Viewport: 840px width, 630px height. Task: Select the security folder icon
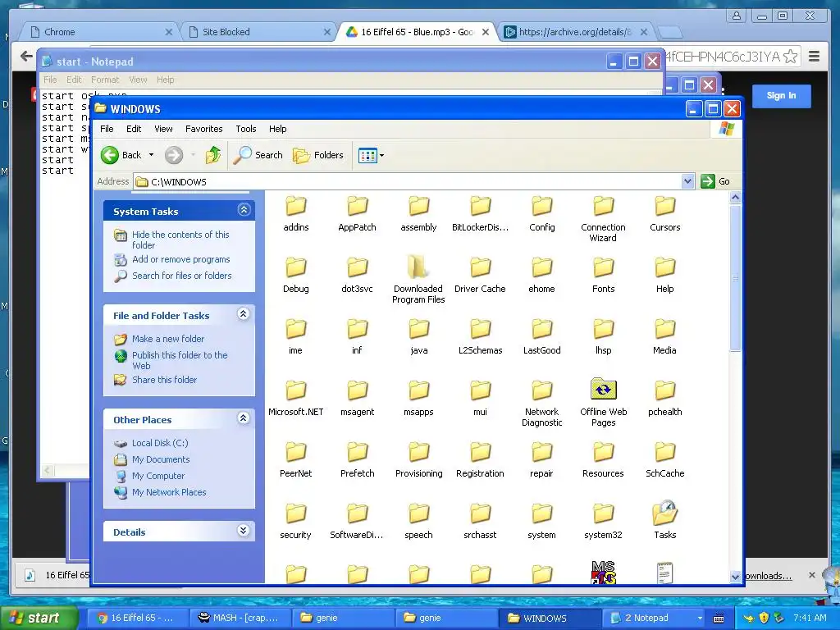pos(295,514)
